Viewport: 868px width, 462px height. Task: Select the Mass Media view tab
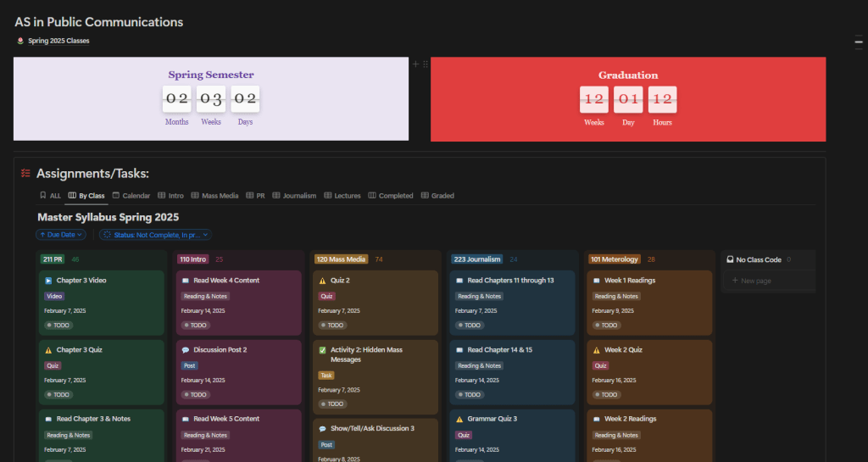[214, 196]
